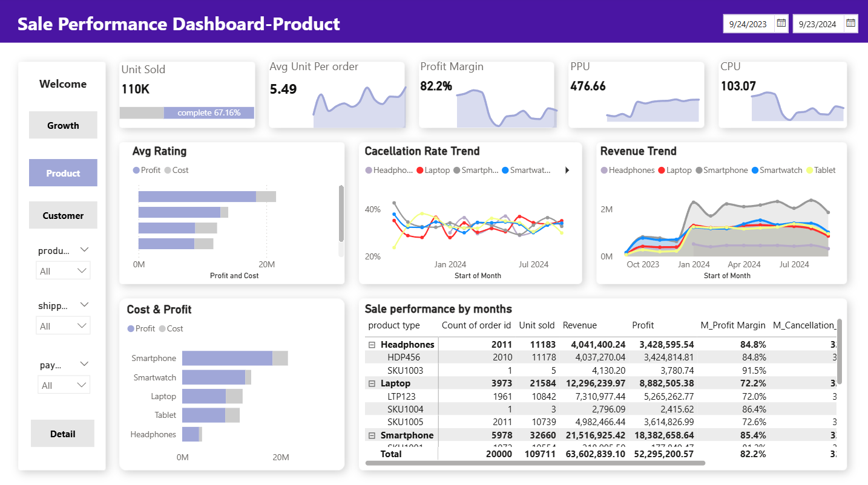868x485 pixels.
Task: Collapse the Smartphone row group
Action: (372, 435)
